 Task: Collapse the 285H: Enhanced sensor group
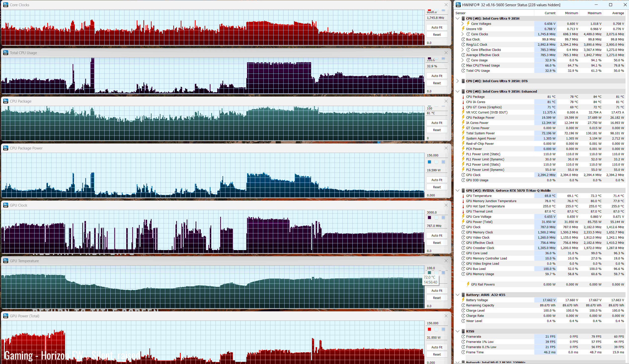tap(458, 92)
